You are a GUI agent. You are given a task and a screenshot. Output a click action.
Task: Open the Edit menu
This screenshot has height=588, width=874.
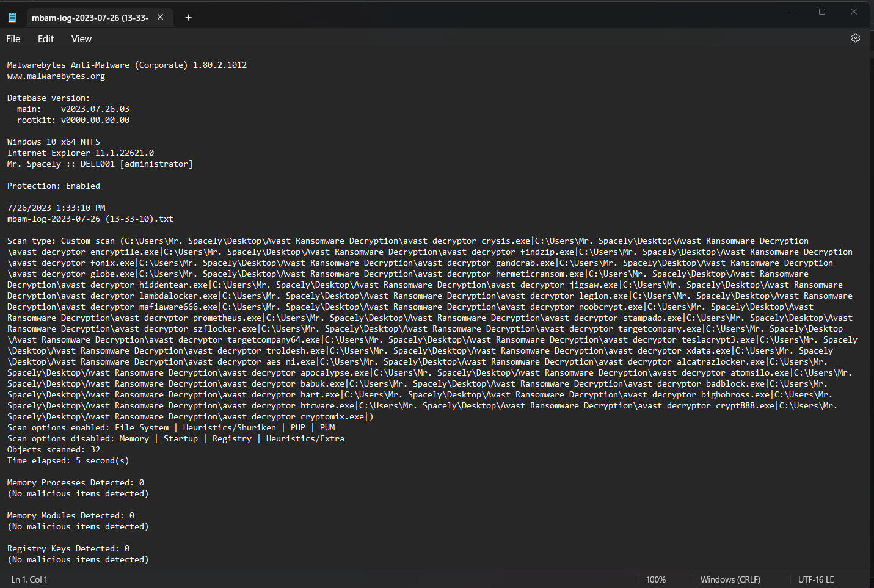coord(46,38)
